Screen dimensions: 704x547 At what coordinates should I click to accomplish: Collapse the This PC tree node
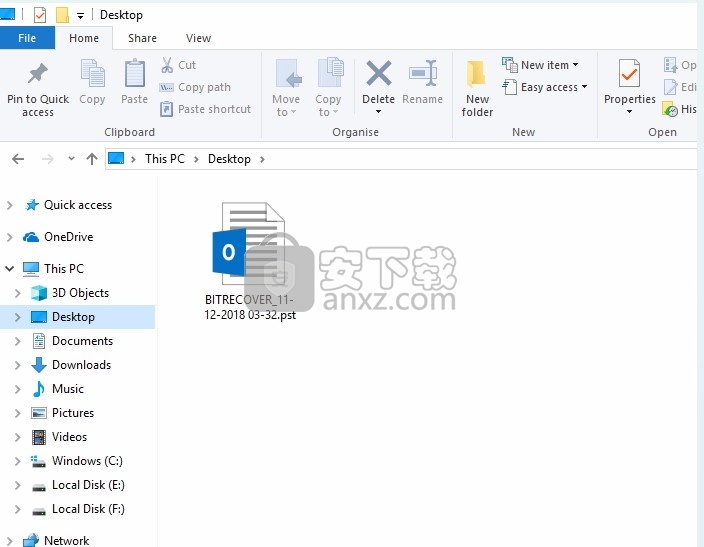pos(9,269)
